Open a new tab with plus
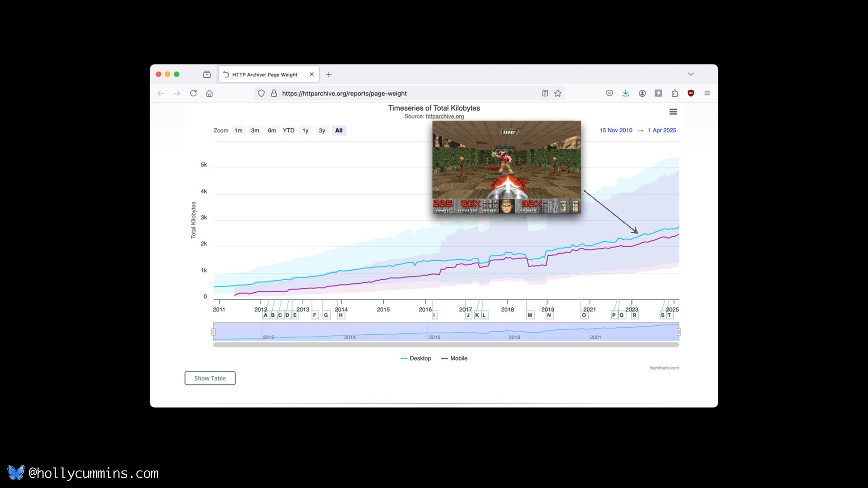This screenshot has height=488, width=868. pyautogui.click(x=329, y=75)
